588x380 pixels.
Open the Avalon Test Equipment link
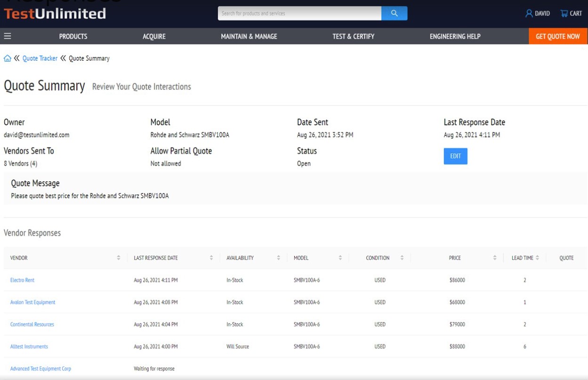coord(32,301)
